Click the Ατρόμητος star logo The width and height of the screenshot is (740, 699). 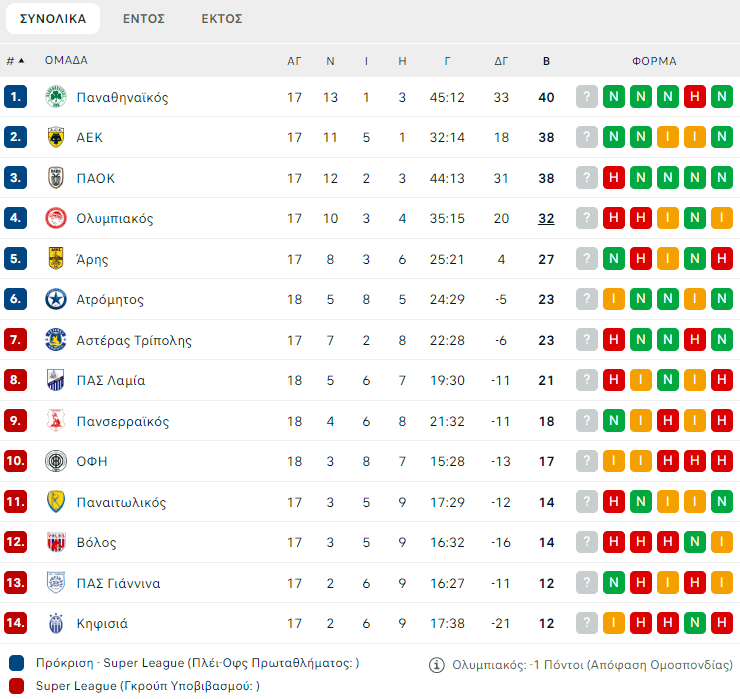coord(55,299)
